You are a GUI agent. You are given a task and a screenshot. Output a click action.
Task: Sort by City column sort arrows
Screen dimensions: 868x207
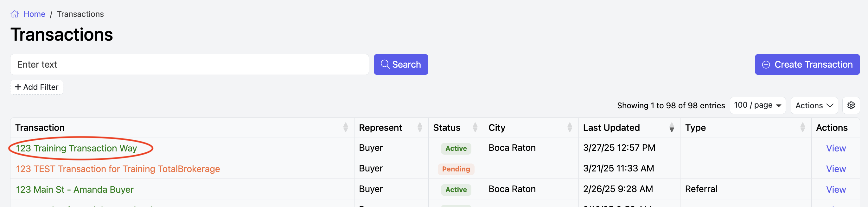570,127
